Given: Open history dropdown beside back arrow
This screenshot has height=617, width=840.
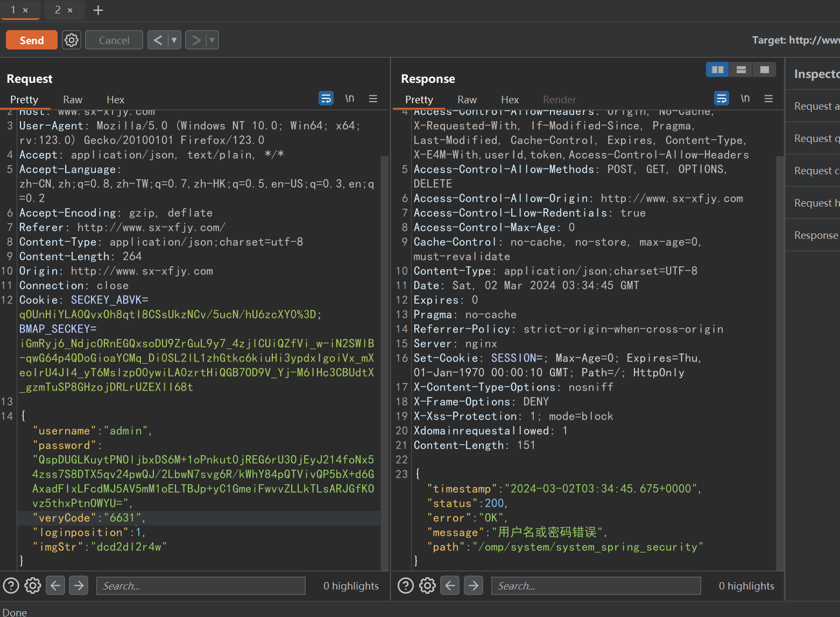Looking at the screenshot, I should 174,40.
